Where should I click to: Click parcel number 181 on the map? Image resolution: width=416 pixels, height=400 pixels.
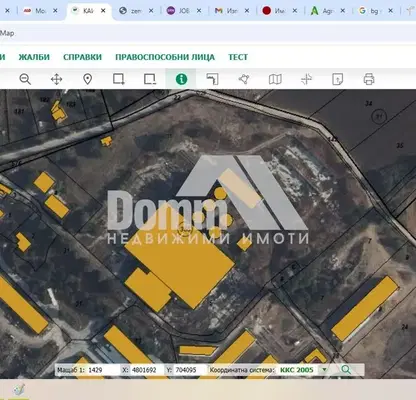click(19, 111)
